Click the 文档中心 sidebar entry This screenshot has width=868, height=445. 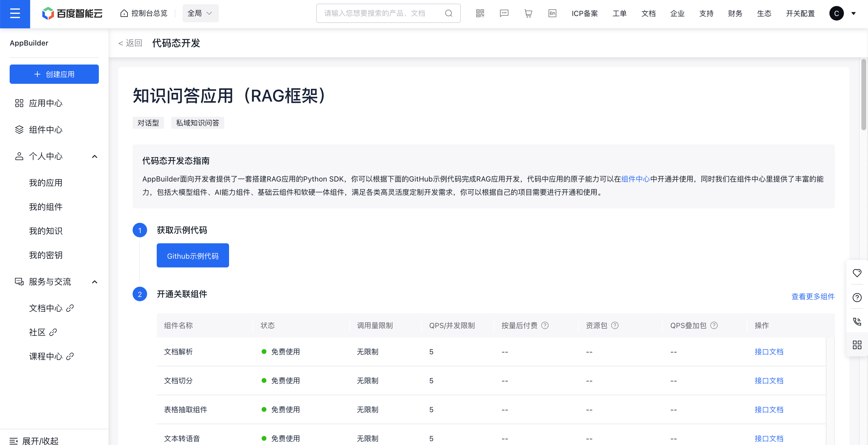point(46,308)
